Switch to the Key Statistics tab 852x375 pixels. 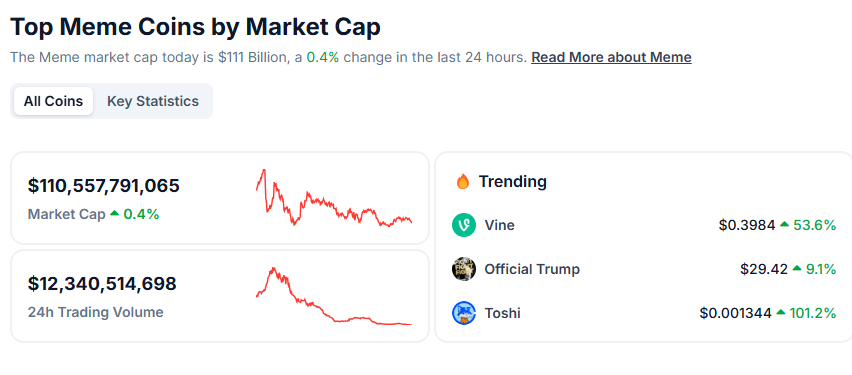[153, 101]
